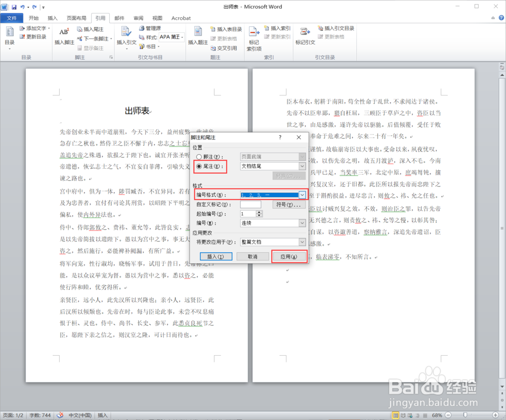Click the zoom slider handle
Viewport: 506px width, 420px height.
pyautogui.click(x=465, y=415)
